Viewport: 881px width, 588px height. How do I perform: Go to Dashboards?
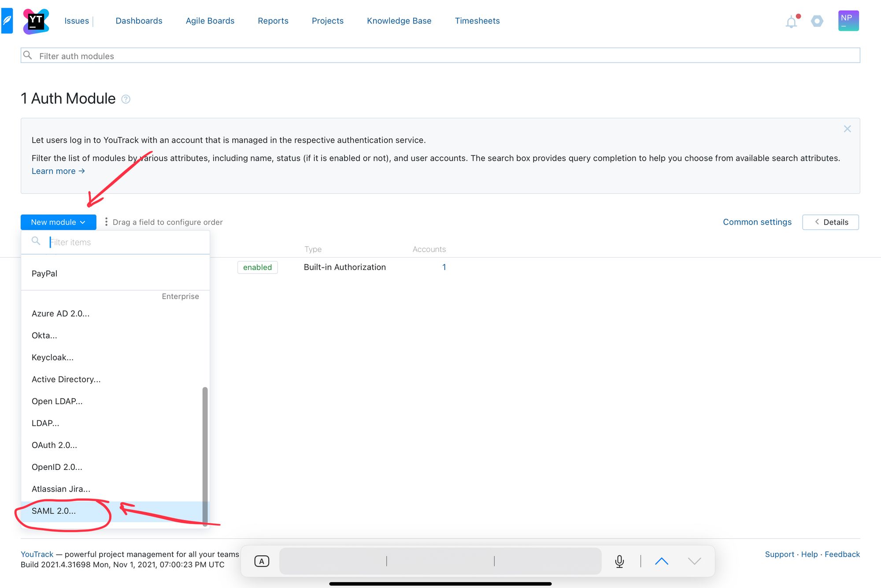[x=139, y=21]
